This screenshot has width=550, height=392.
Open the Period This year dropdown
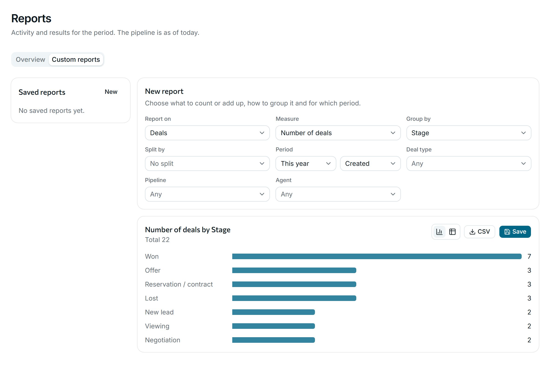(306, 163)
